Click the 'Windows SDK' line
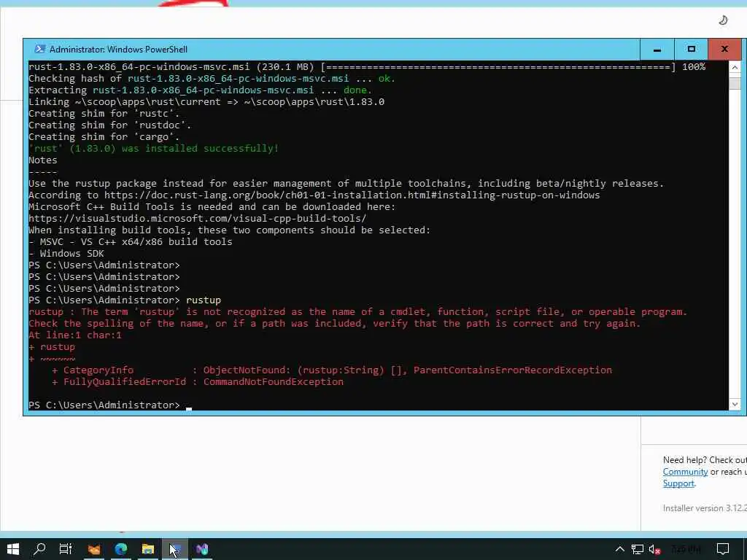 click(x=66, y=253)
